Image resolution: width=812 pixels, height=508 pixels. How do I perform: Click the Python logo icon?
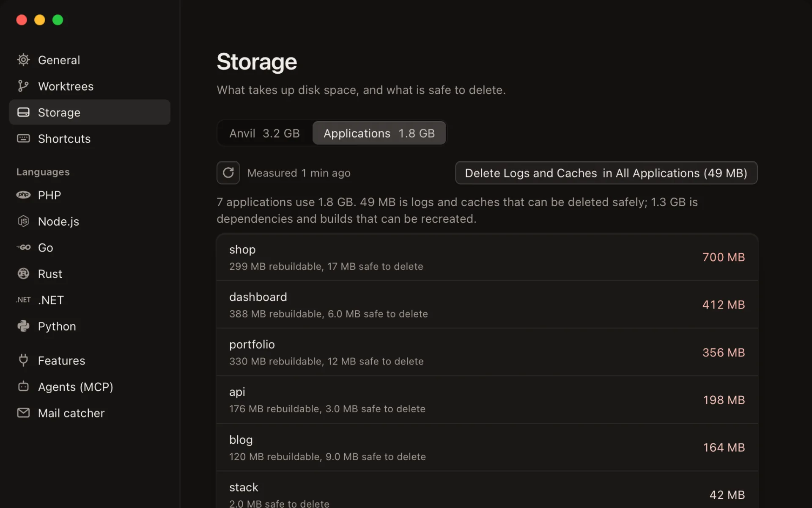tap(23, 326)
